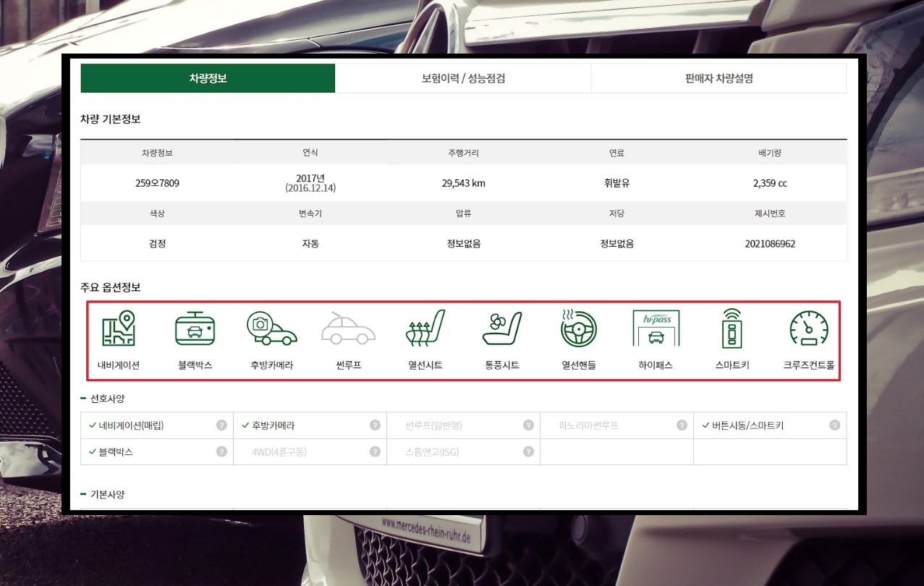This screenshot has width=924, height=586.
Task: Click the unchecked 파노라마썬루프 option
Action: pyautogui.click(x=588, y=425)
